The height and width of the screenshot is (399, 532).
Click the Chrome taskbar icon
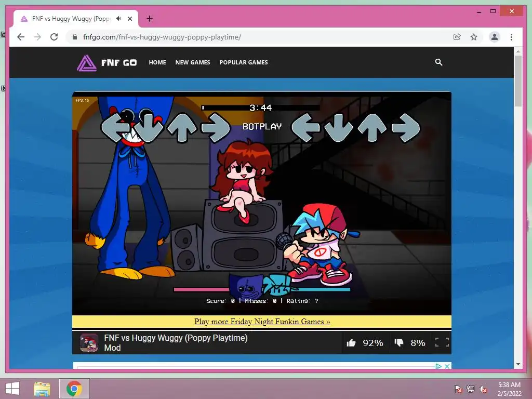click(x=74, y=389)
